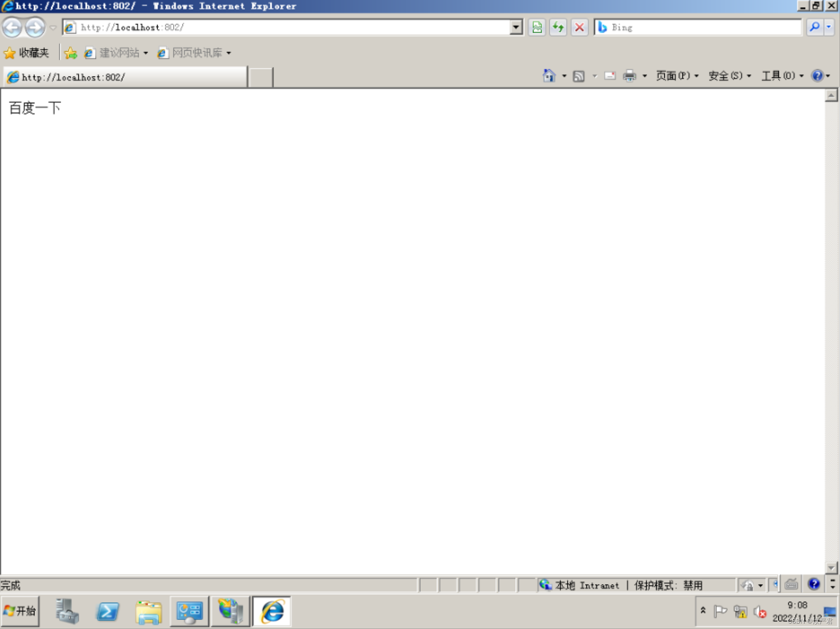Click 保护模式: 禁用 status bar text
840x629 pixels.
[668, 585]
